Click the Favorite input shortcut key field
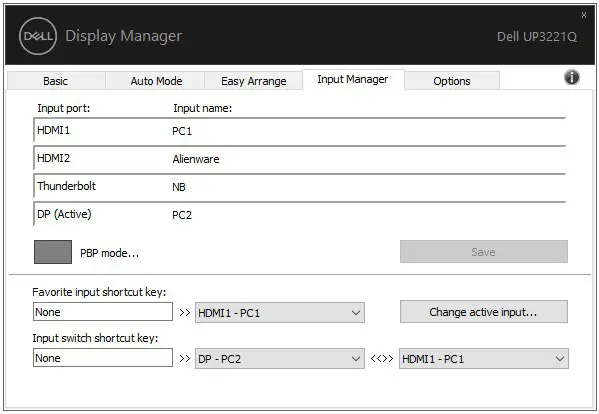The width and height of the screenshot is (599, 414). [x=103, y=312]
